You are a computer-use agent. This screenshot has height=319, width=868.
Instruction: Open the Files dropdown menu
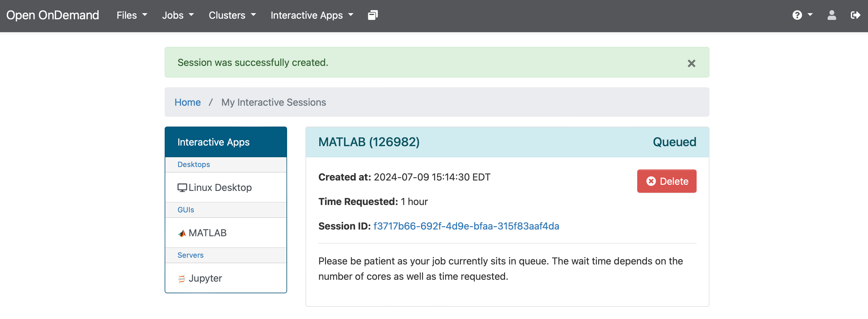(132, 15)
